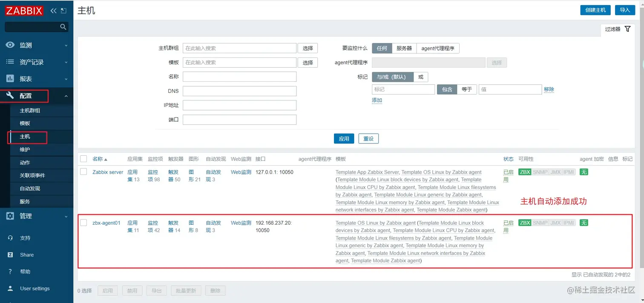Click the 重设 filter button
The image size is (644, 303).
coord(368,139)
